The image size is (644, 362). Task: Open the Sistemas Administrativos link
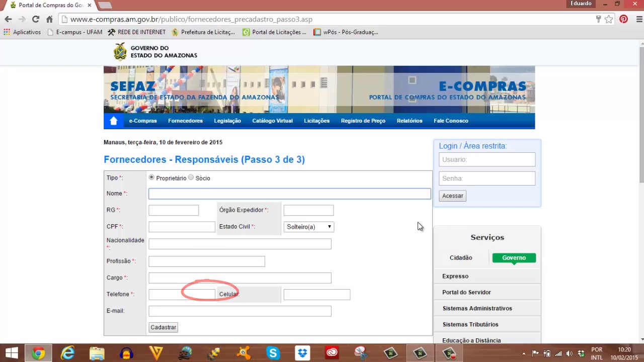tap(477, 308)
